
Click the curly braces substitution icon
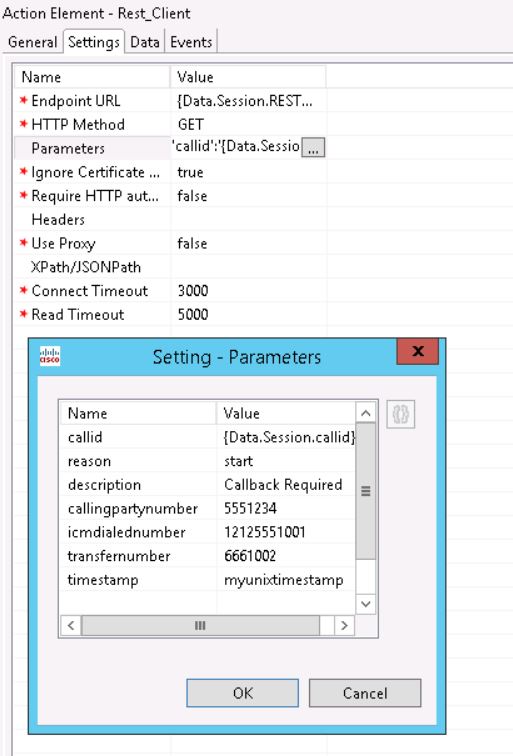click(x=401, y=414)
